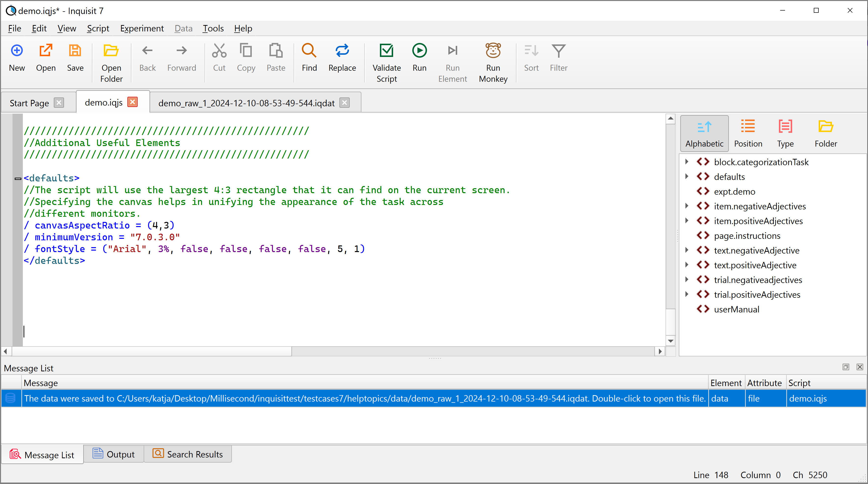Group element browser by Folder
Viewport: 868px width, 484px height.
tap(826, 134)
